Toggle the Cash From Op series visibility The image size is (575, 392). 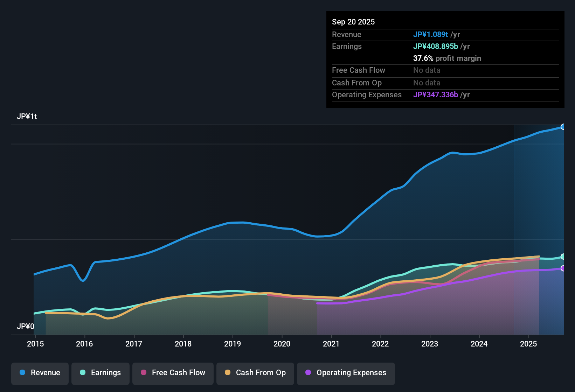pos(255,373)
